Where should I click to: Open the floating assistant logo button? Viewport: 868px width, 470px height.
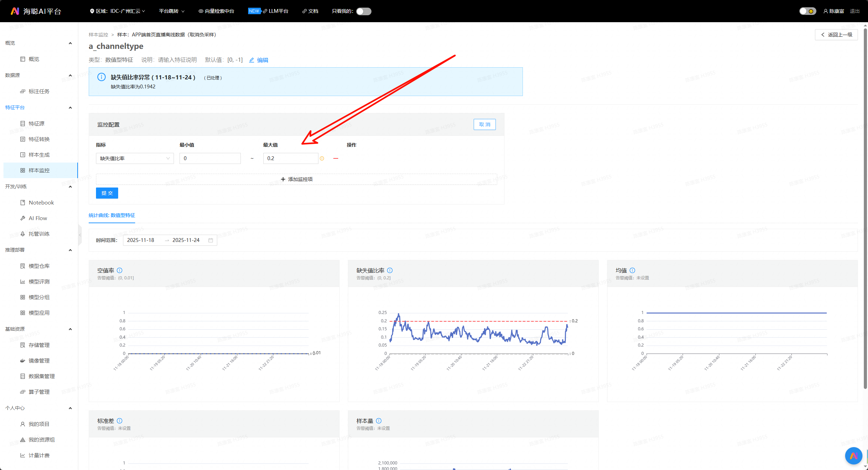[853, 456]
